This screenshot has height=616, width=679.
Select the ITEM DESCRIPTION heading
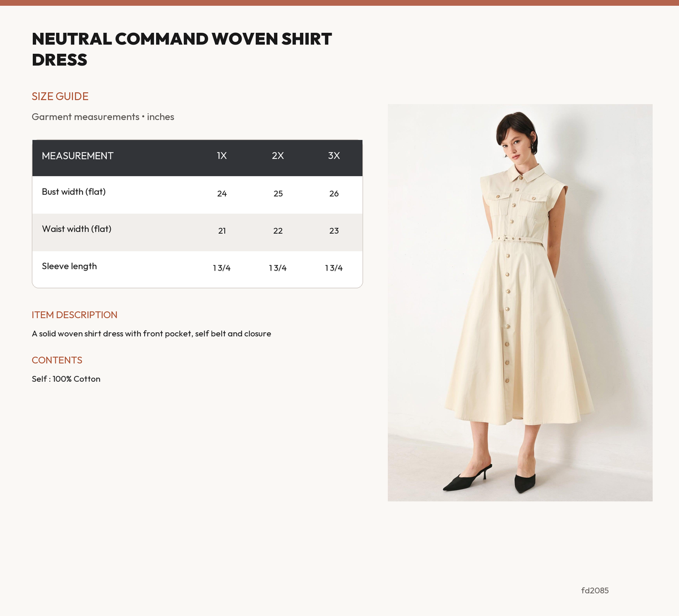click(75, 315)
